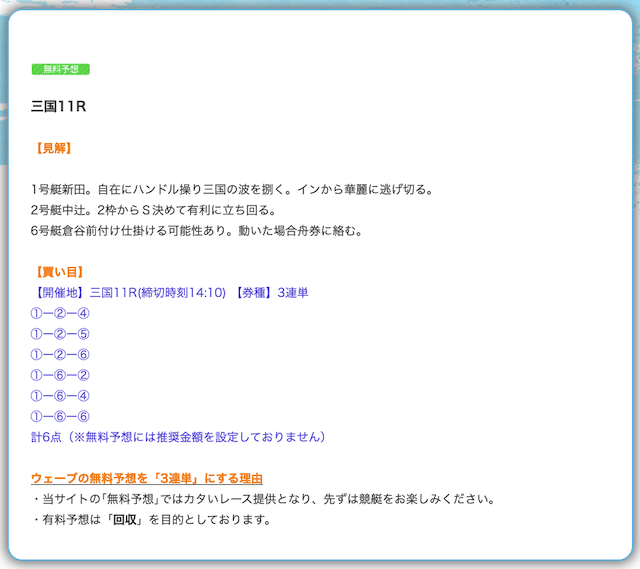Click the ①ー②ー⑤ betting combination
The image size is (640, 569).
pyautogui.click(x=60, y=334)
